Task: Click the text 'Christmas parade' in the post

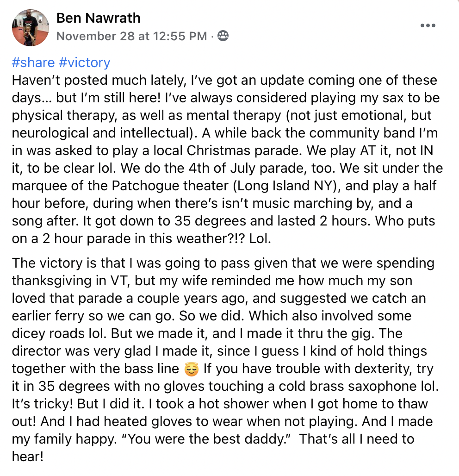Action: (x=243, y=150)
